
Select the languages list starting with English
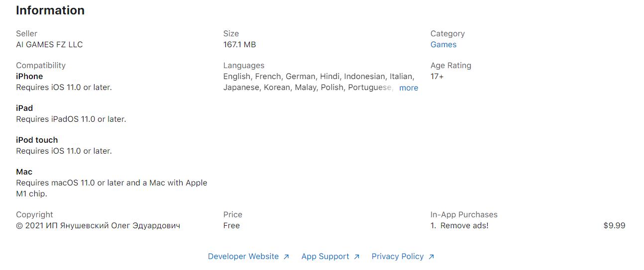coord(319,82)
